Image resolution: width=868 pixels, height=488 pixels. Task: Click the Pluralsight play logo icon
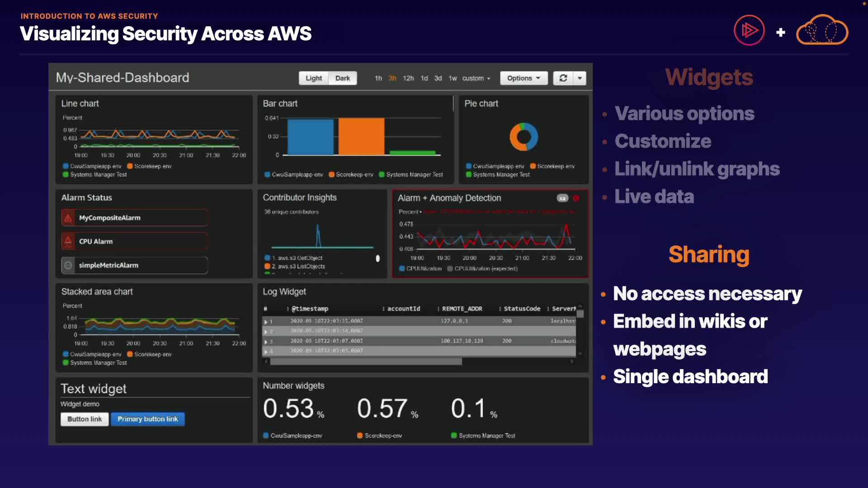coord(749,31)
